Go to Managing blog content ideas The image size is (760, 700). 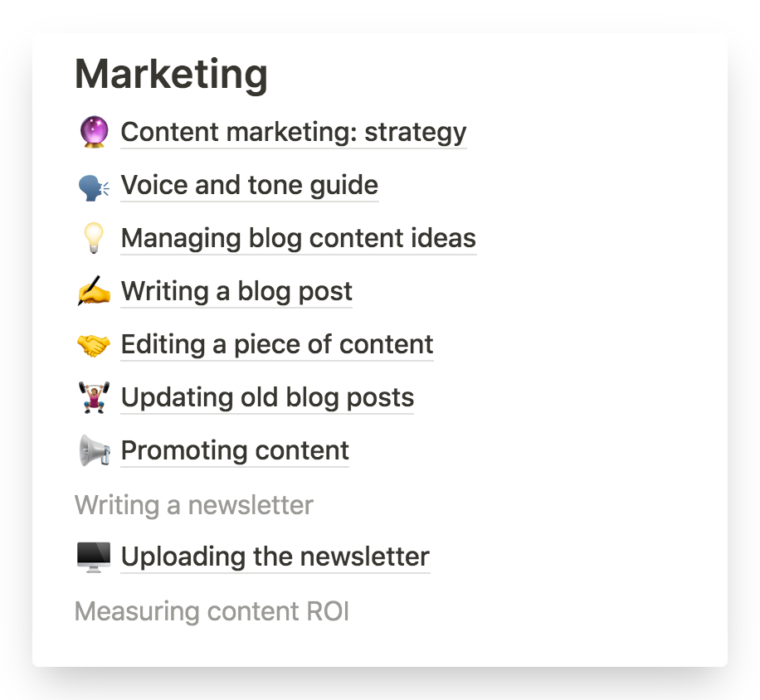[298, 238]
